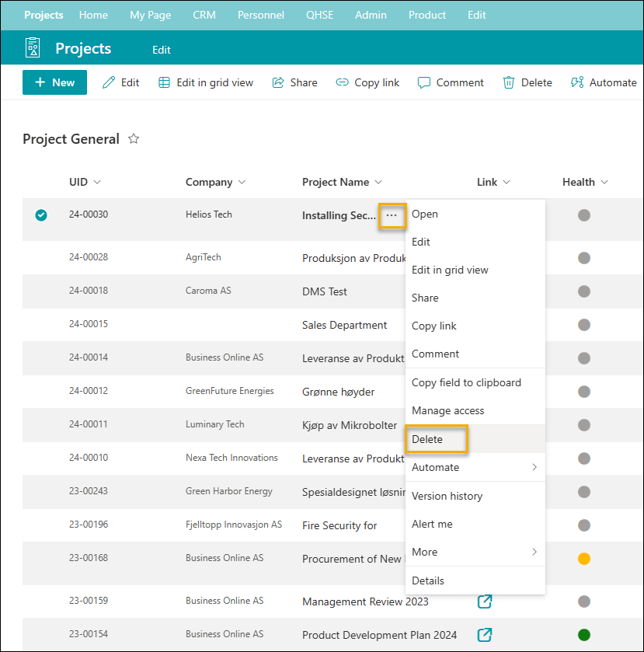The height and width of the screenshot is (652, 644).
Task: Open the Installing Sec... project
Action: [339, 215]
